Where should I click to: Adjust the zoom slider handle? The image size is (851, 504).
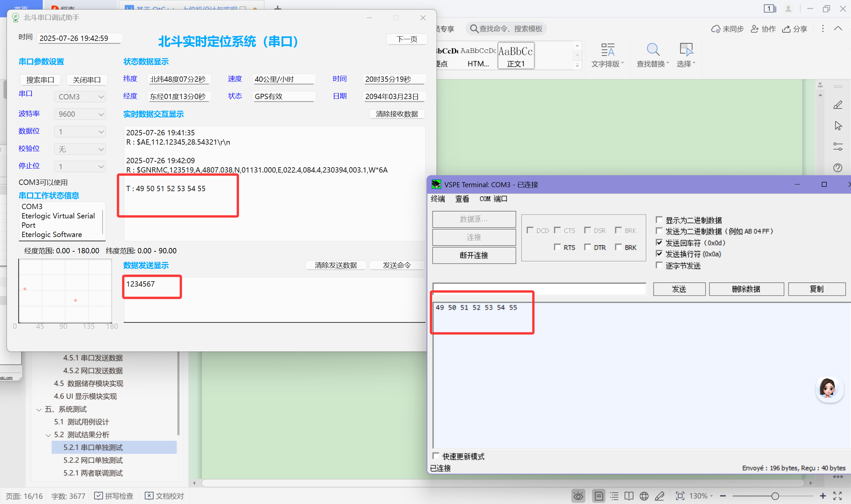coord(775,496)
